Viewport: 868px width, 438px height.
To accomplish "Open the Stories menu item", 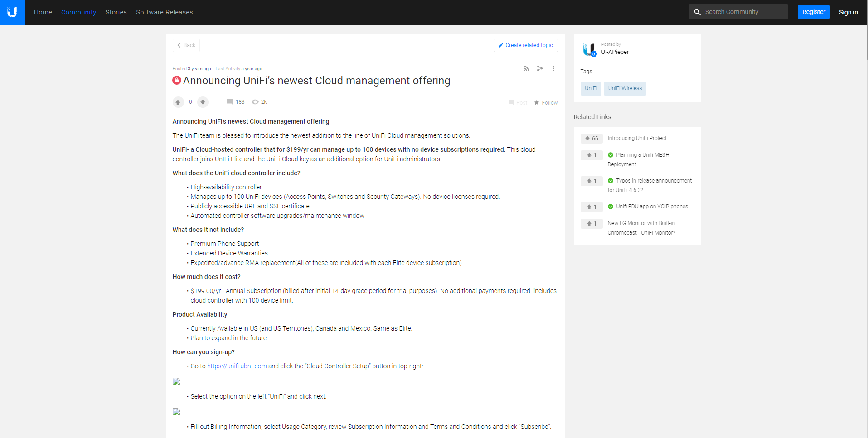I will click(116, 12).
